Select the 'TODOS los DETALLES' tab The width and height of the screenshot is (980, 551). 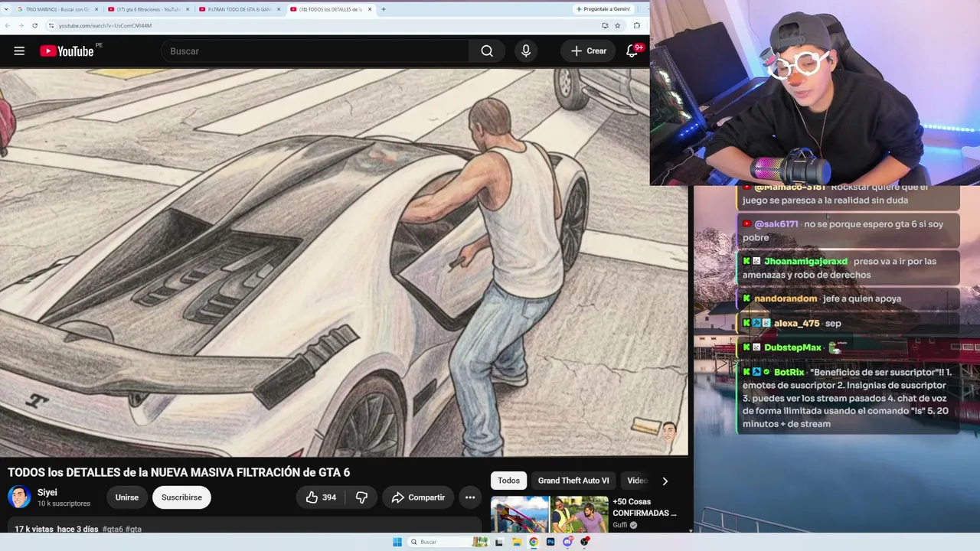click(330, 9)
